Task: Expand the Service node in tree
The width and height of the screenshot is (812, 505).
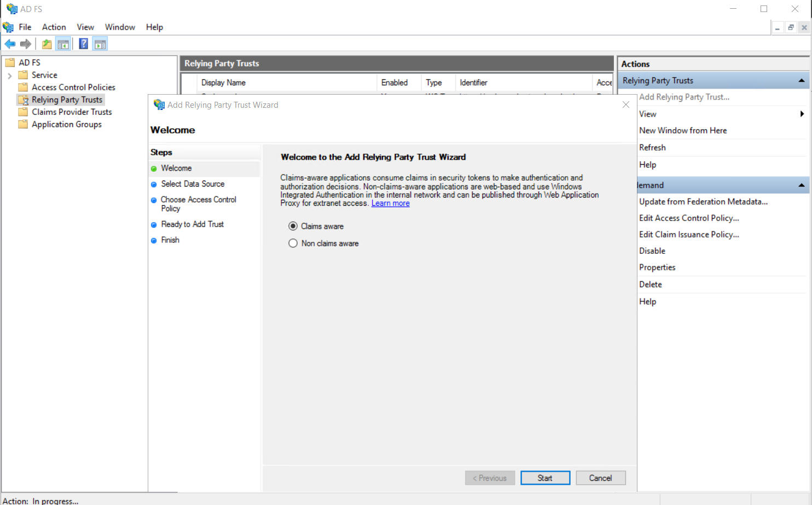Action: pyautogui.click(x=9, y=76)
